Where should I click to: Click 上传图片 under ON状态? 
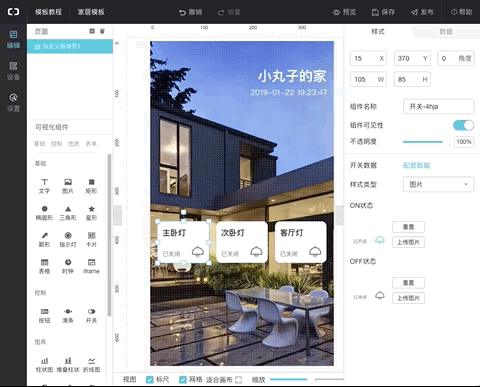pyautogui.click(x=408, y=242)
